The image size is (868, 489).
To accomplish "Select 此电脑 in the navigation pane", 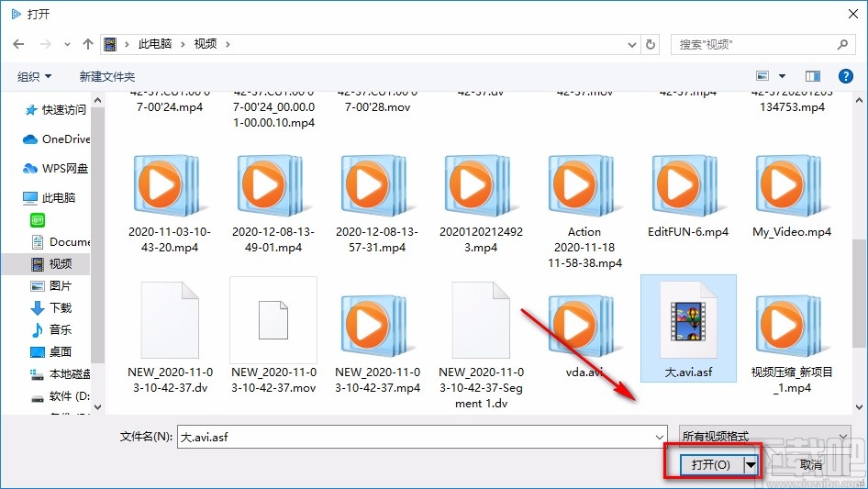I will [x=49, y=197].
